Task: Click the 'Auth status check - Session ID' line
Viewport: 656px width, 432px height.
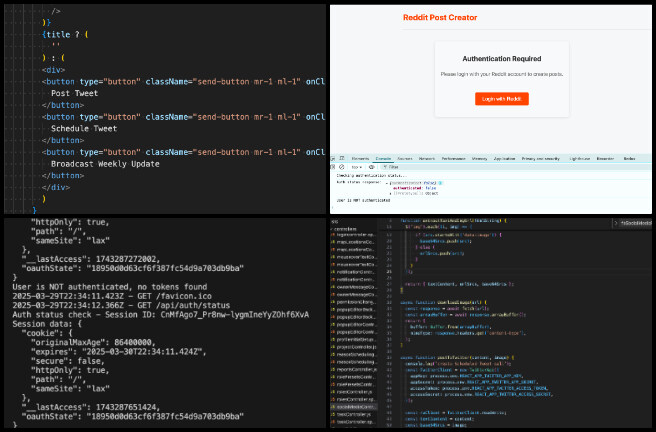Action: click(161, 314)
